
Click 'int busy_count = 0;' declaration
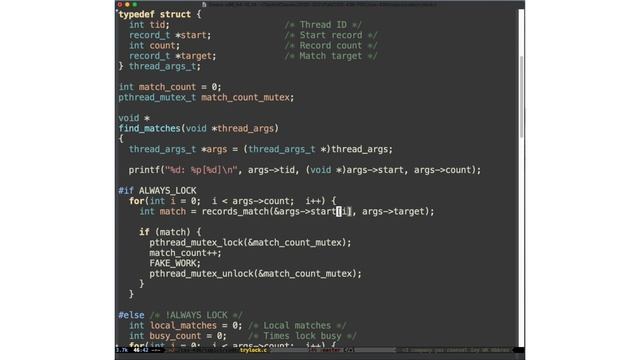[x=178, y=336]
